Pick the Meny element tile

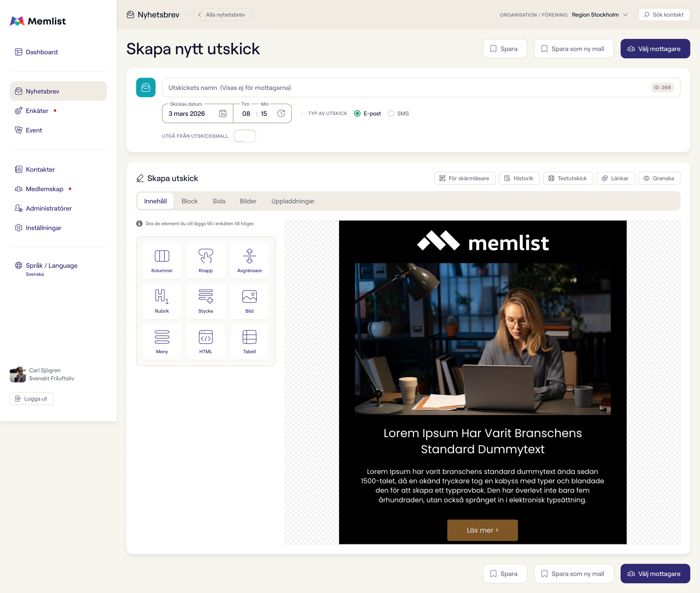pos(162,342)
